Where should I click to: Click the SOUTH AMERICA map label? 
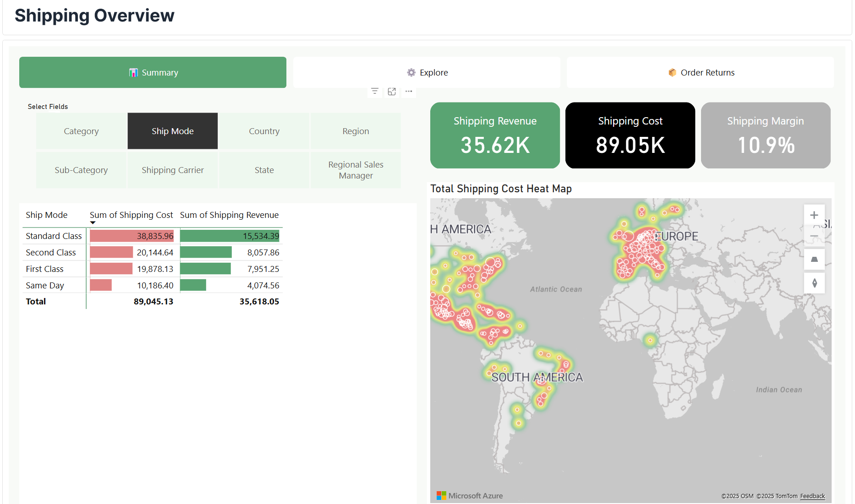click(x=537, y=377)
